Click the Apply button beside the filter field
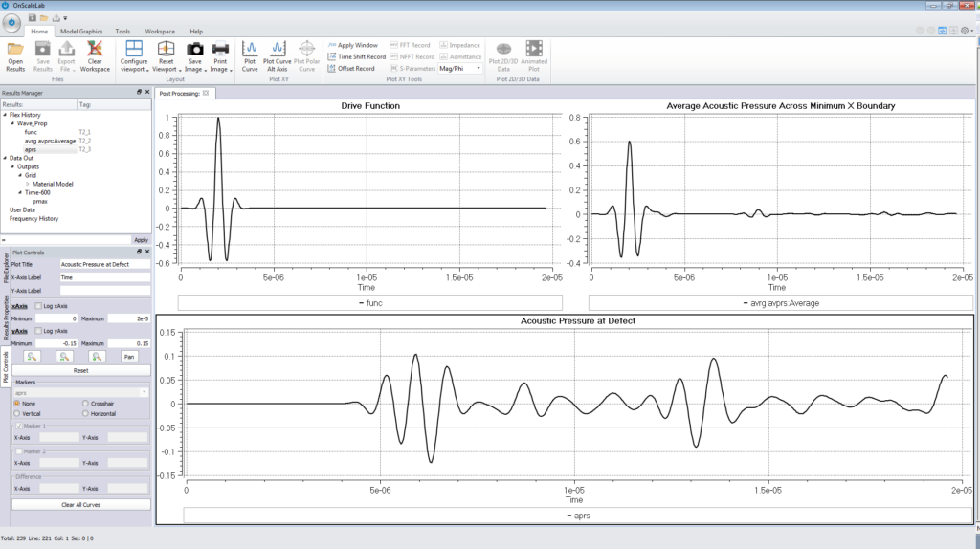 (x=142, y=240)
